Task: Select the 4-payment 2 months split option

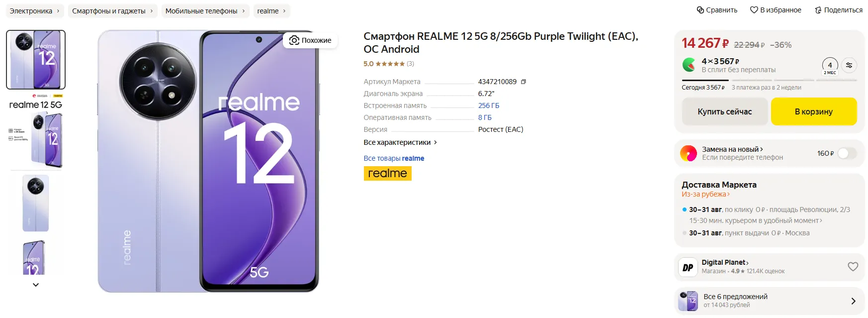Action: pyautogui.click(x=830, y=66)
